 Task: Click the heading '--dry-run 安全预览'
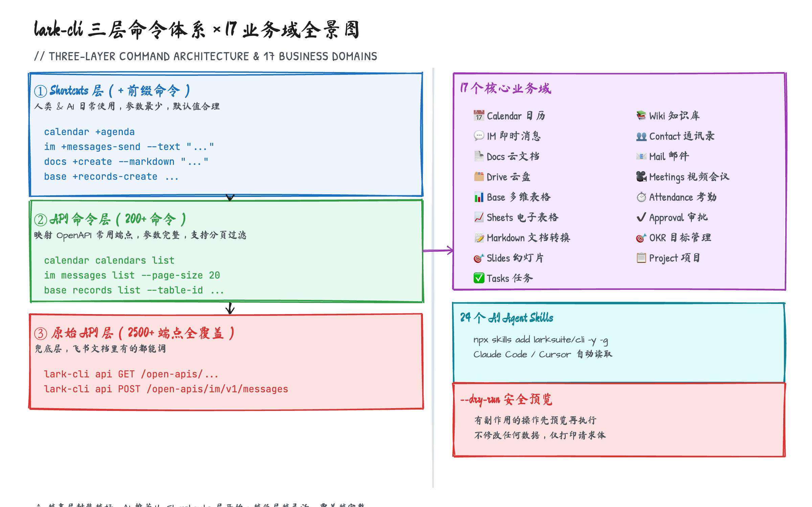coord(506,399)
